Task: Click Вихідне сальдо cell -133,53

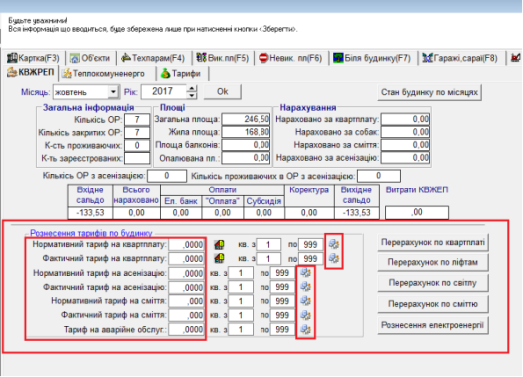Action: [357, 213]
